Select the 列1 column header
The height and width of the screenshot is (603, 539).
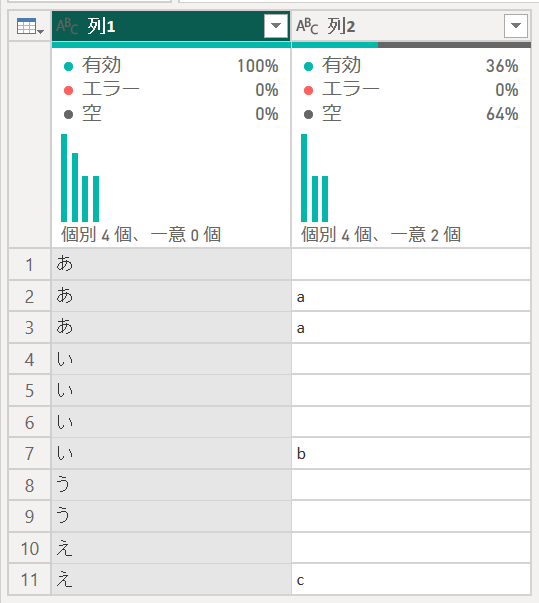pos(171,26)
